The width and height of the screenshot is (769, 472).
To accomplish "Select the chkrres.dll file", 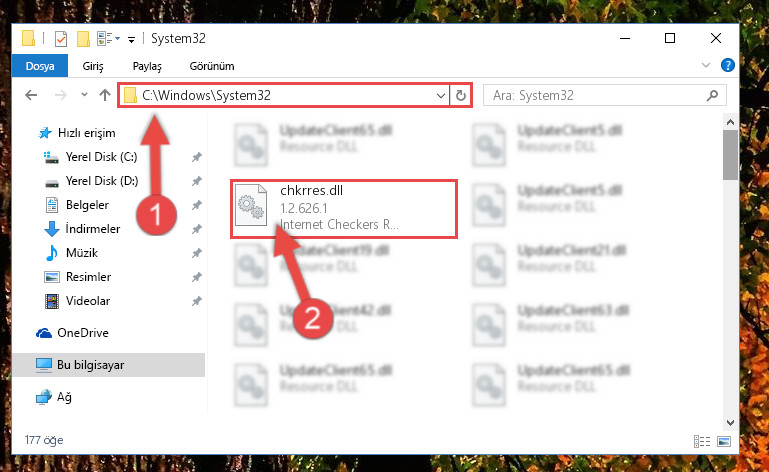I will (343, 208).
